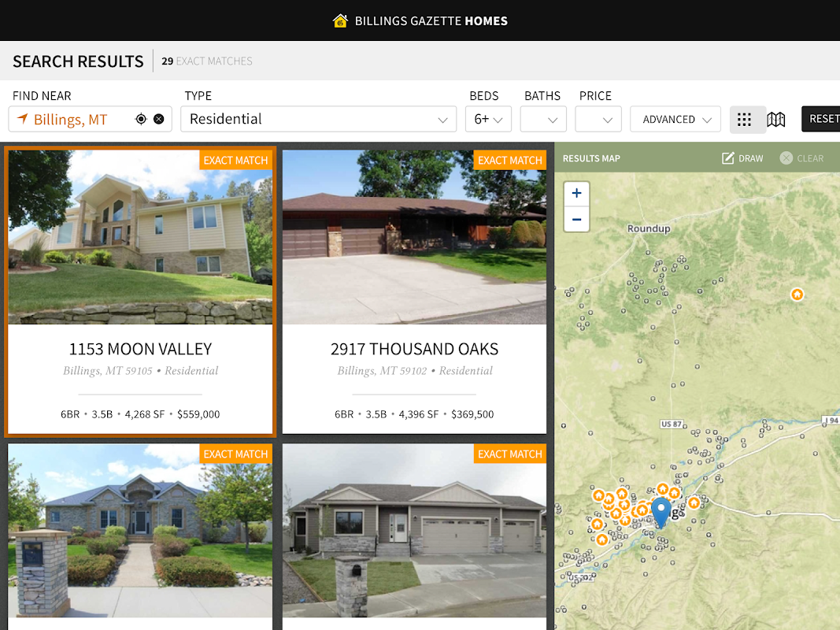Viewport: 840px width, 630px height.
Task: Click the Reset button
Action: click(821, 119)
